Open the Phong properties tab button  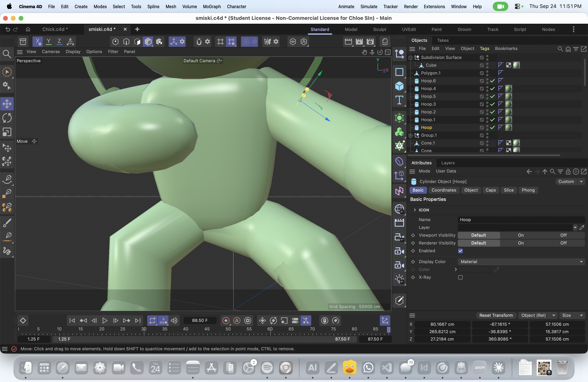pos(528,190)
